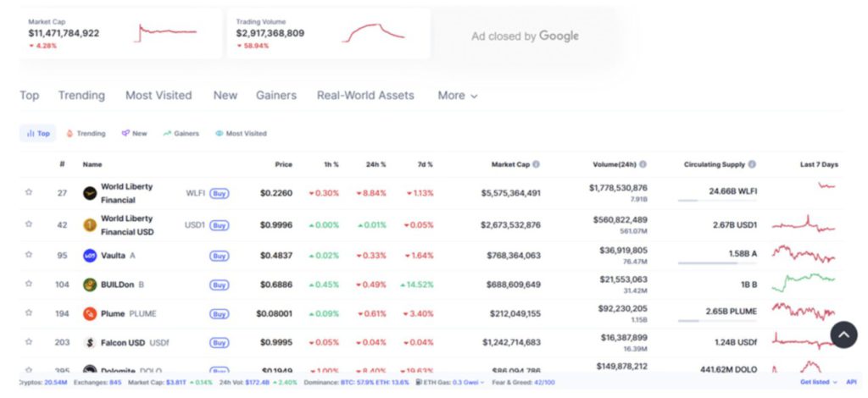Open the API link in footer

tap(850, 383)
